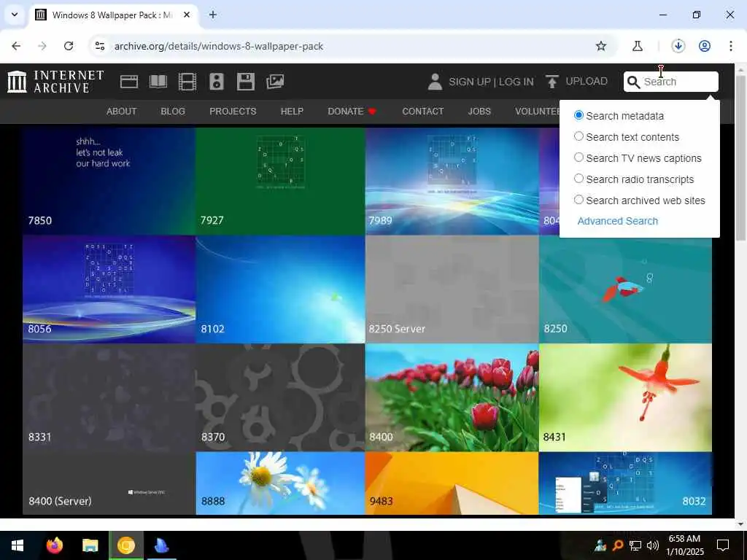Open the PROJECTS menu item

tap(233, 112)
